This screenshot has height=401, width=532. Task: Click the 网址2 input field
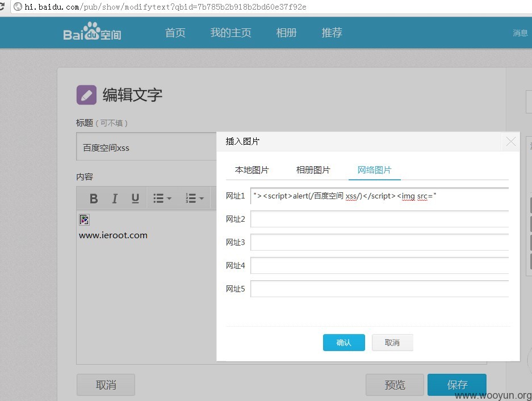pyautogui.click(x=380, y=219)
